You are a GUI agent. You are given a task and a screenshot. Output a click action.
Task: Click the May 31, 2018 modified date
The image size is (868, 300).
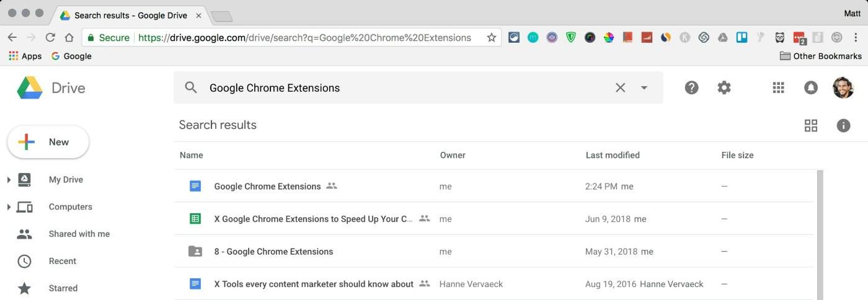point(611,252)
